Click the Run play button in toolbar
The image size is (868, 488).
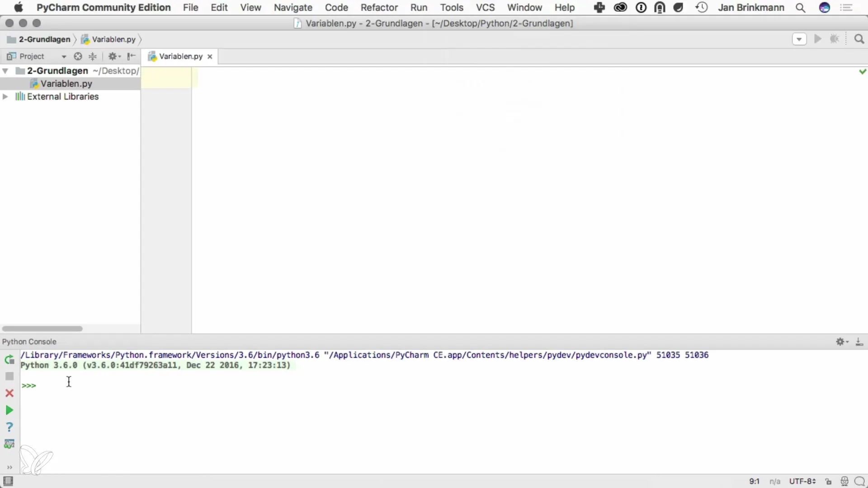[817, 39]
